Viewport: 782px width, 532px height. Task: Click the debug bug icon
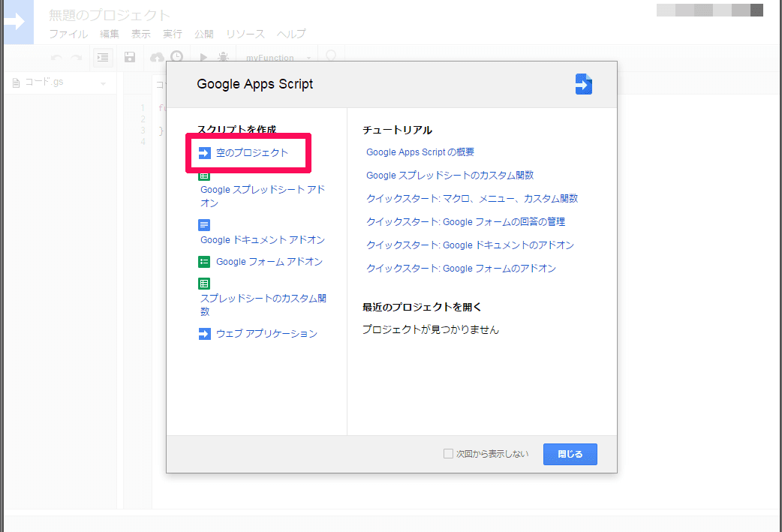(223, 57)
